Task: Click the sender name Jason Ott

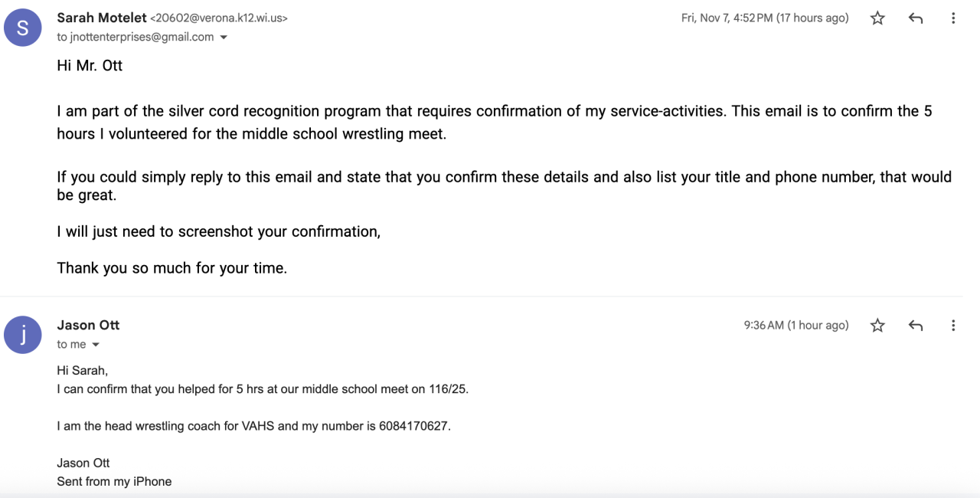Action: click(88, 325)
